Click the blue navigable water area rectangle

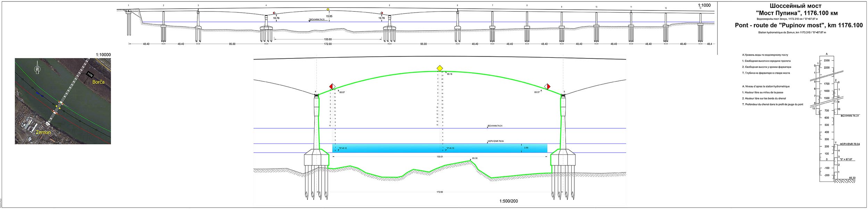pyautogui.click(x=440, y=148)
